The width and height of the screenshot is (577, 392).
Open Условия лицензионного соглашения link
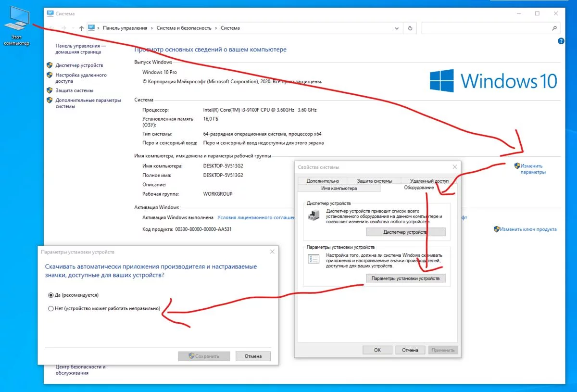(x=256, y=217)
